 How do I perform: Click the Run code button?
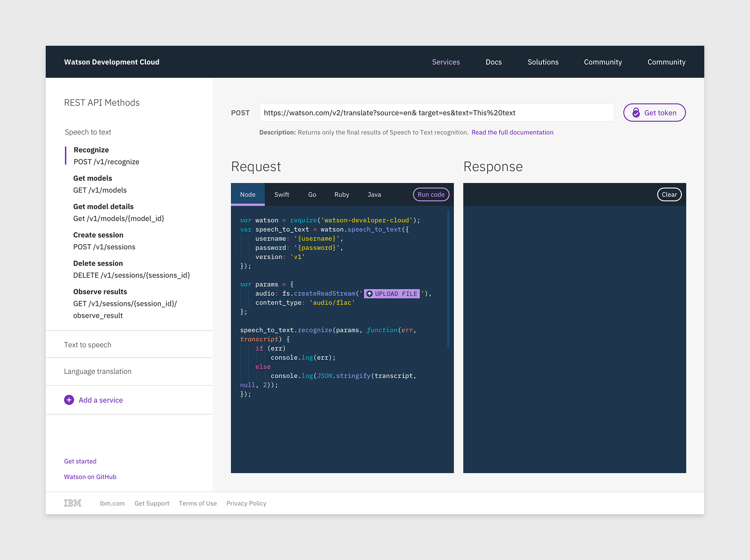click(431, 194)
